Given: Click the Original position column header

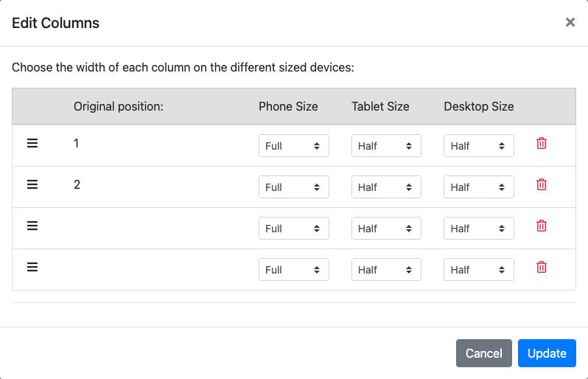Looking at the screenshot, I should (118, 106).
